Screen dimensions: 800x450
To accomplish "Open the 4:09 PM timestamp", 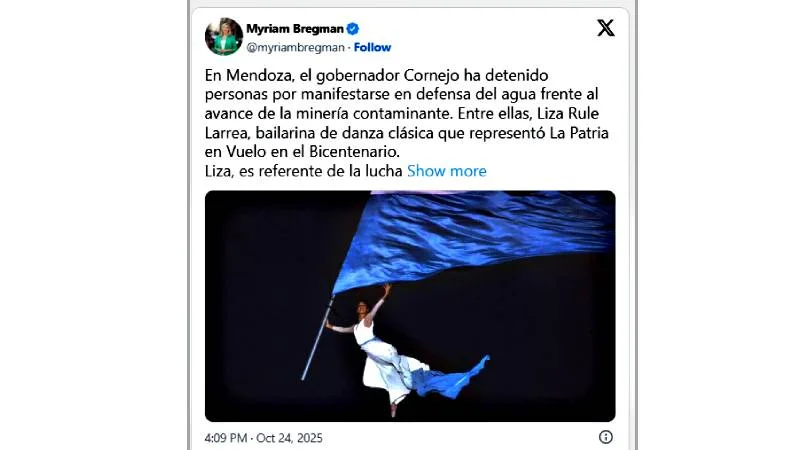I will point(226,438).
